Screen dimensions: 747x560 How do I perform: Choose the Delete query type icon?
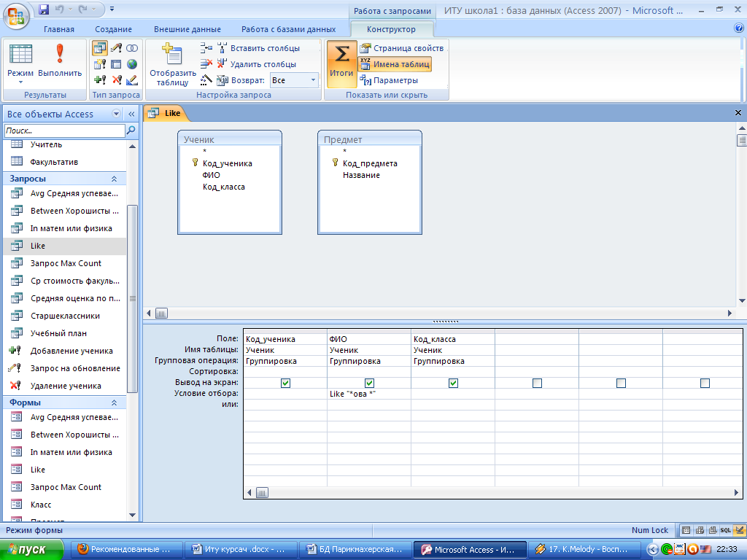[116, 80]
